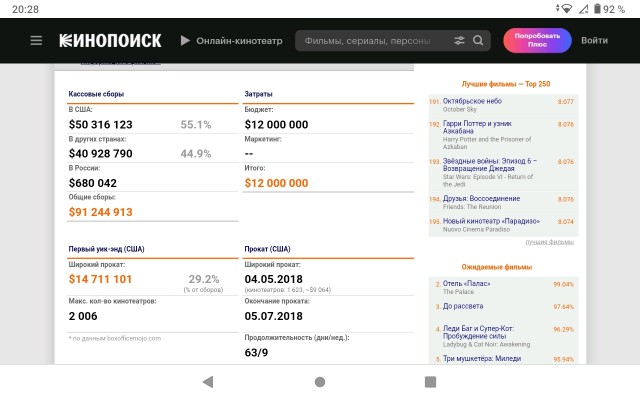Select the US gross $50 316 123

point(100,124)
